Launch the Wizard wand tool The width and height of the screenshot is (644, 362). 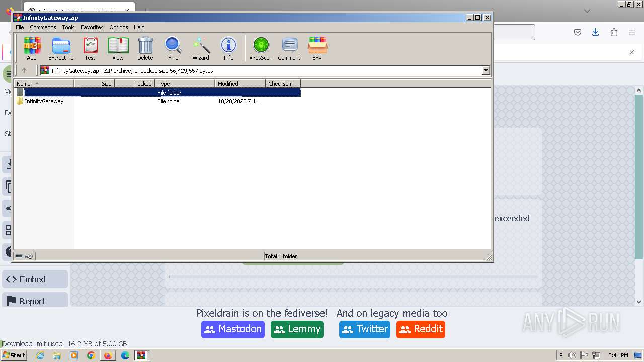[201, 49]
